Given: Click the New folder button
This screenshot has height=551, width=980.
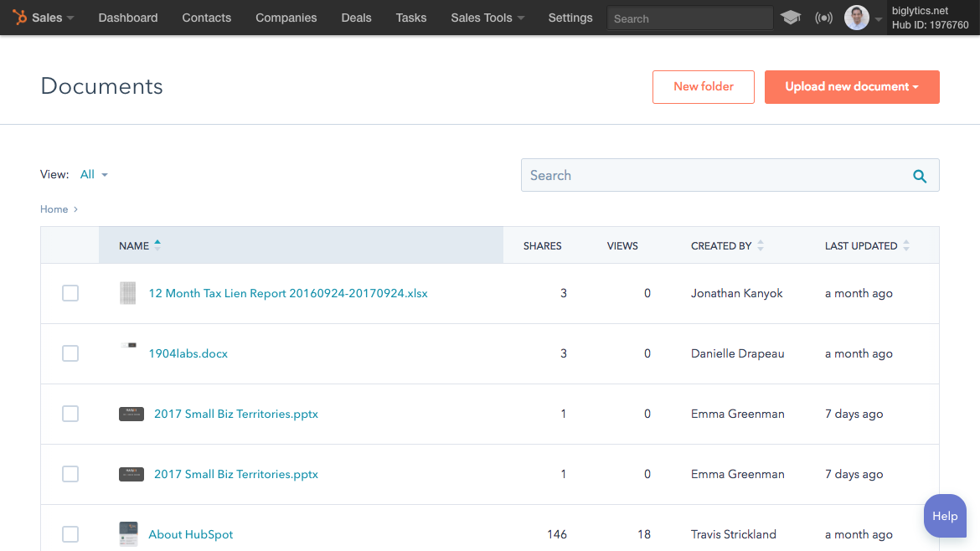Looking at the screenshot, I should coord(703,86).
